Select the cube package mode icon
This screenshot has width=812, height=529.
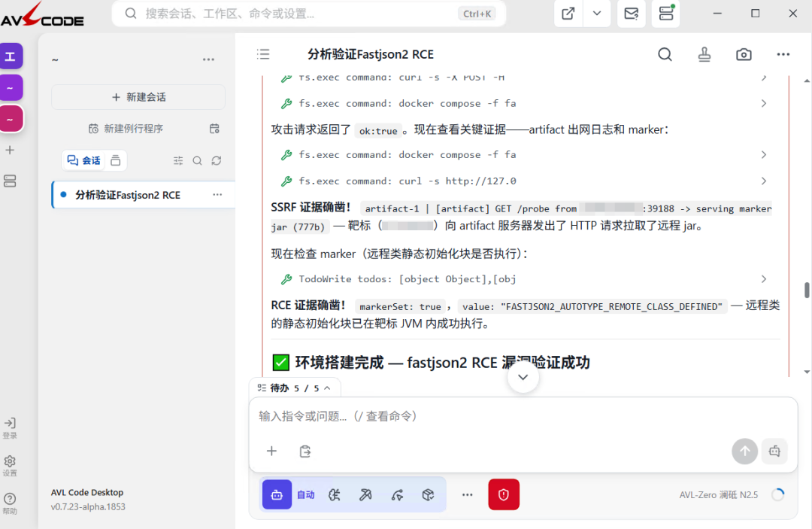(428, 495)
